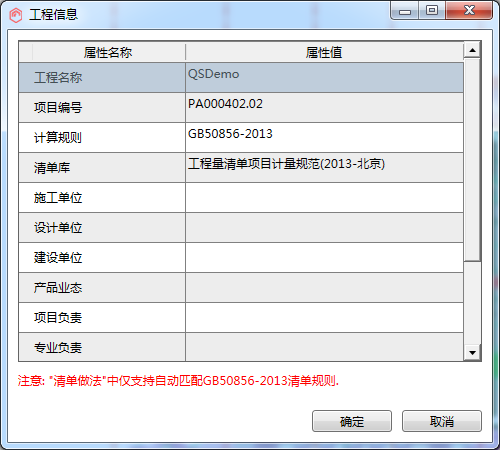Click the empty 建设单位 value cell
Image resolution: width=500 pixels, height=450 pixels.
point(324,257)
